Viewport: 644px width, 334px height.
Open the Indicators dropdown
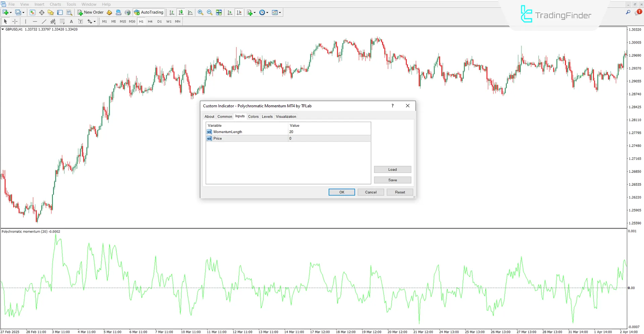pyautogui.click(x=251, y=12)
